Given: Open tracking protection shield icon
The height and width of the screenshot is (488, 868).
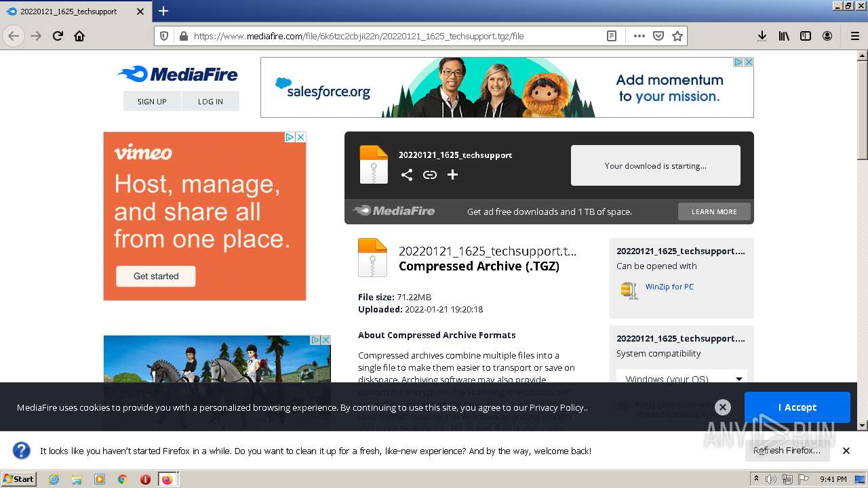Looking at the screenshot, I should point(164,36).
